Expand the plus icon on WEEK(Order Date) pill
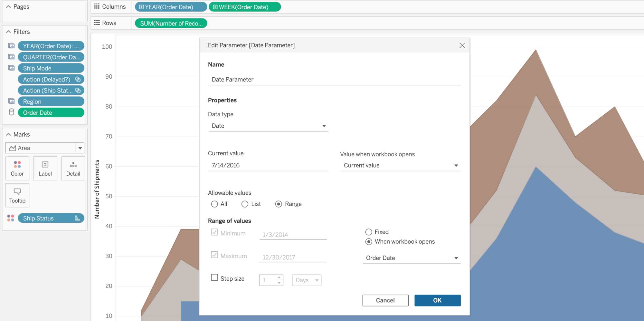Screen dimensions: 644x321 coord(215,7)
